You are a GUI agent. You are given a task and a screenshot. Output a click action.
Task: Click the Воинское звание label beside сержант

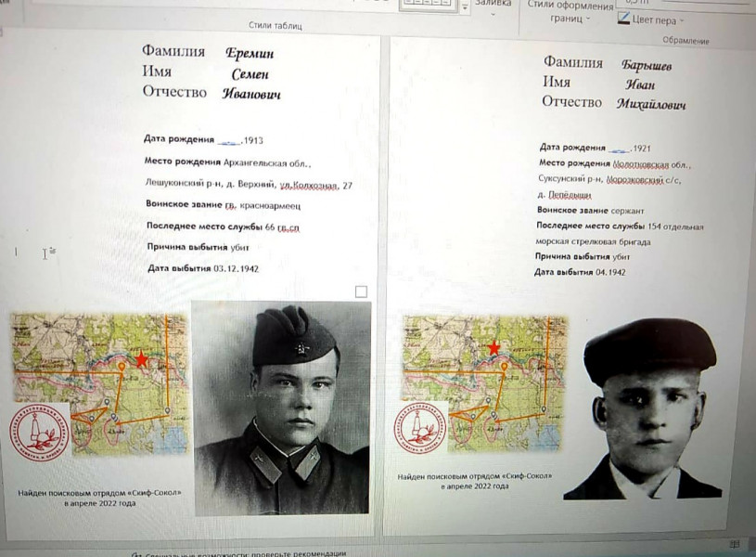click(x=572, y=211)
